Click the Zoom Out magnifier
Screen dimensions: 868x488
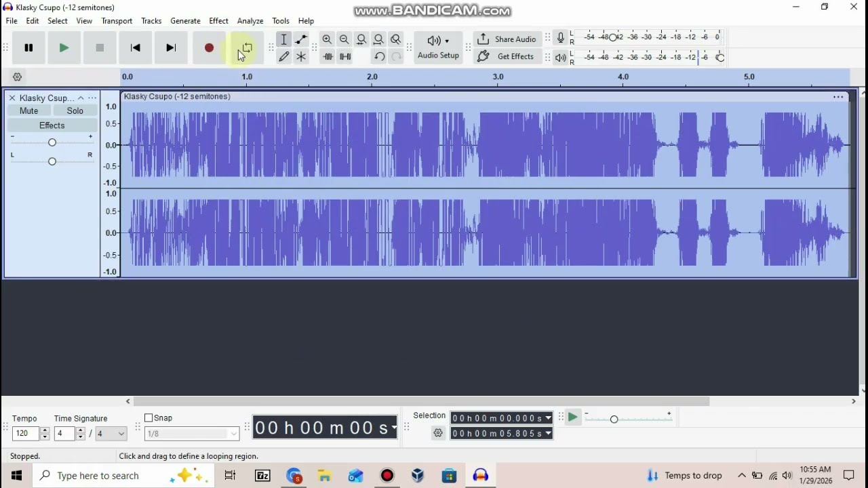click(x=344, y=39)
